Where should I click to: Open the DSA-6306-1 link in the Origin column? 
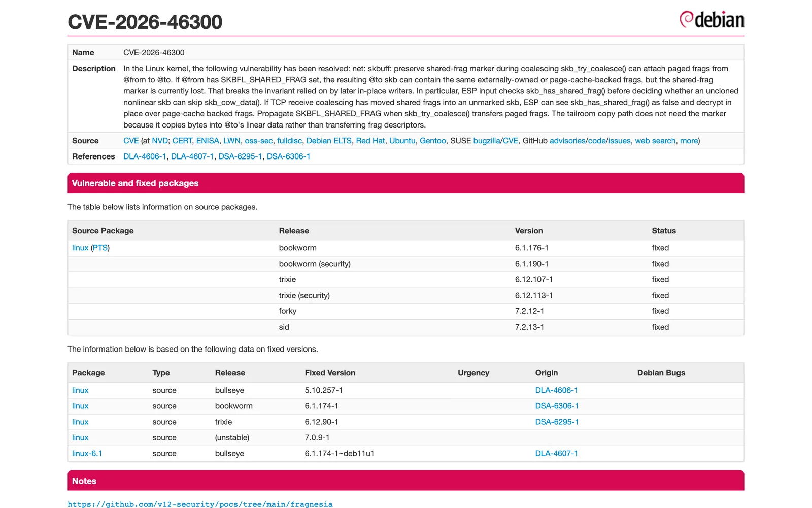(x=557, y=406)
